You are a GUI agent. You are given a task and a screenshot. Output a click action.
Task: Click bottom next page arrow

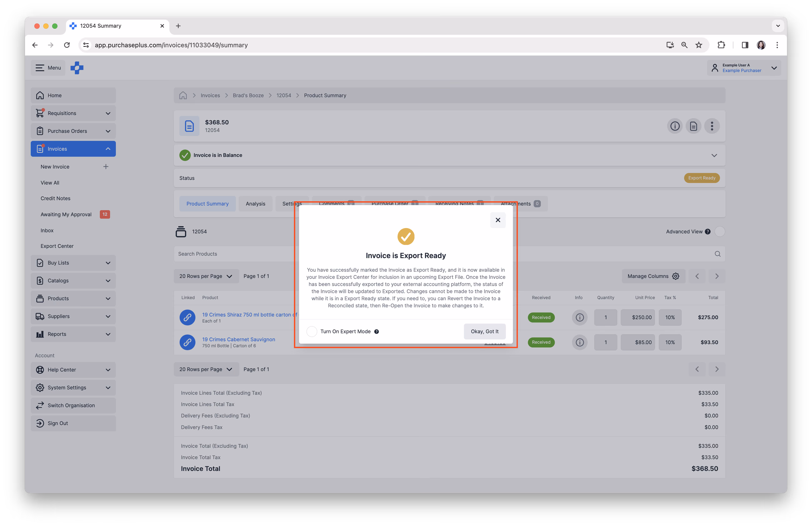tap(717, 369)
